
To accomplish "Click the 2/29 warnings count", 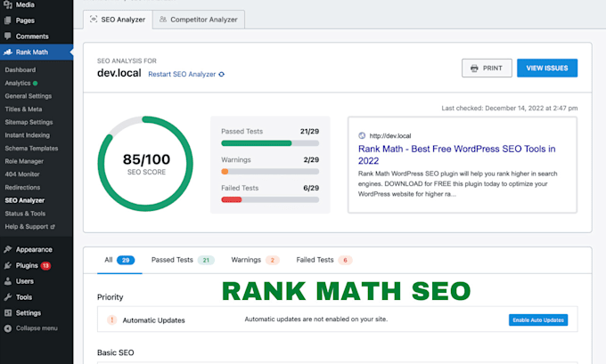I will tap(311, 160).
